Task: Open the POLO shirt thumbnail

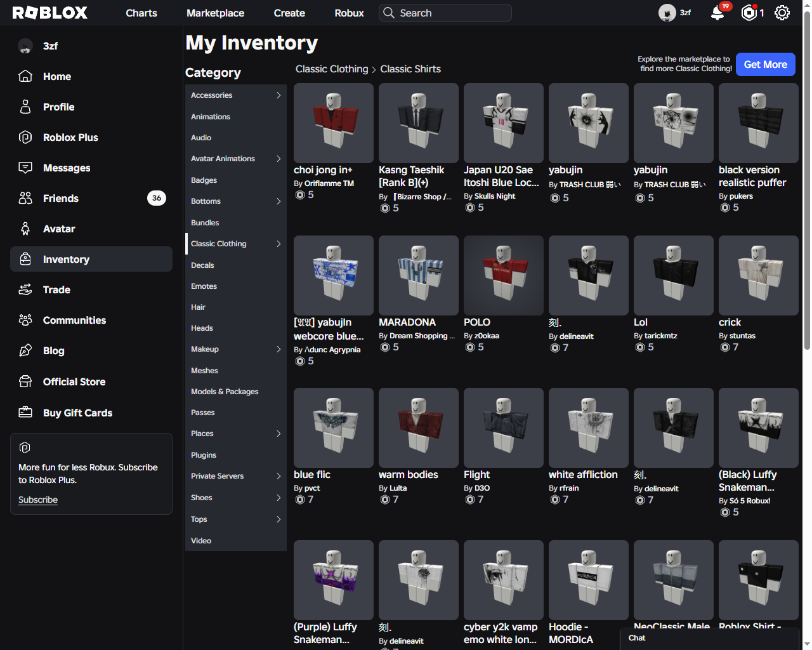Action: coord(504,275)
